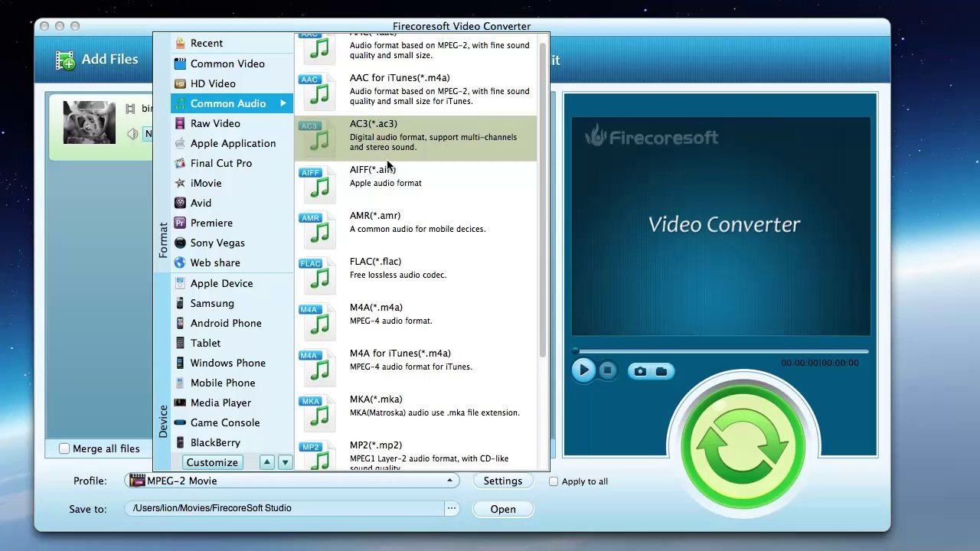This screenshot has height=551, width=980.
Task: Click the preview timecode "00:00:00|00:00:00"
Action: (x=820, y=363)
